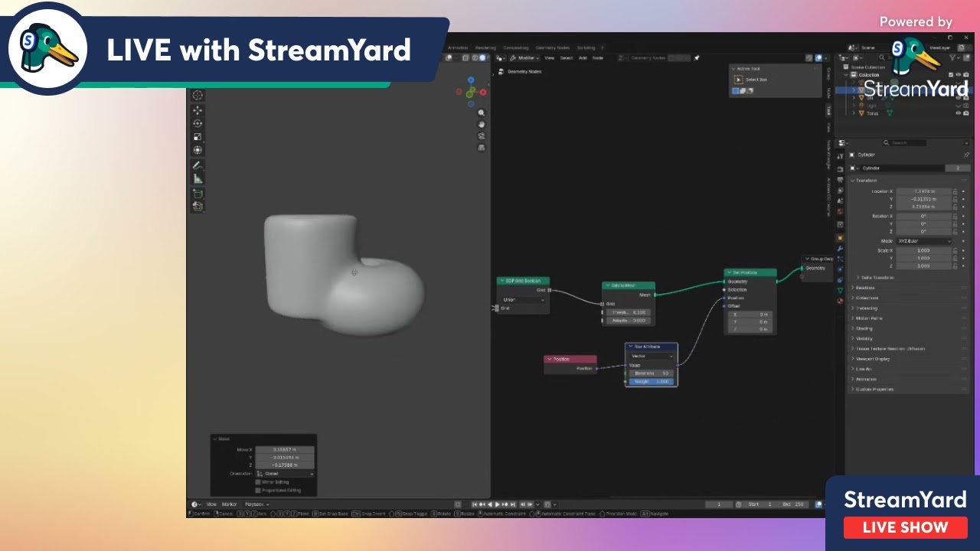Open the rotation Mode XYZ Euler dropdown
This screenshot has height=551, width=980.
(923, 241)
